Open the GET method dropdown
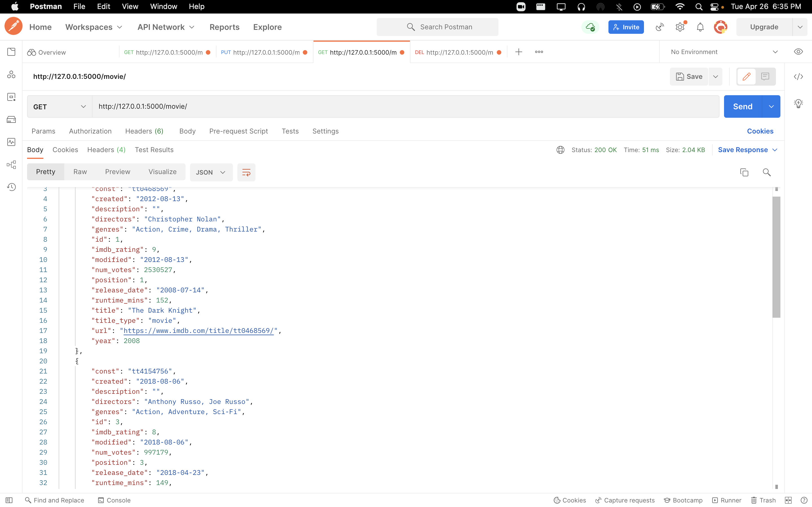812x507 pixels. (59, 107)
